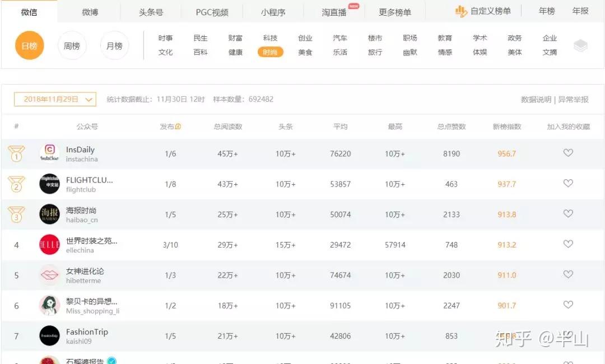This screenshot has width=605, height=364.
Task: Open the 更多榜单 tab
Action: point(395,12)
